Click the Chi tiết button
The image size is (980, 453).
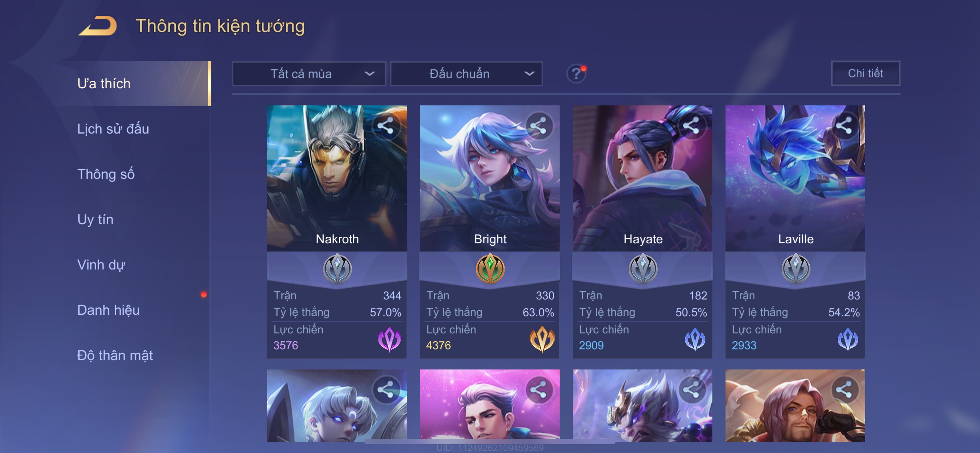tap(866, 73)
